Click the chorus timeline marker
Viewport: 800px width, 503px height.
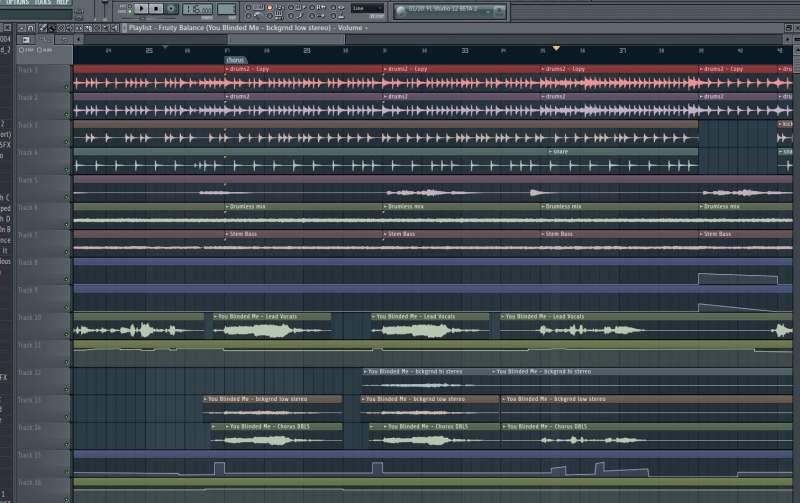[x=236, y=59]
